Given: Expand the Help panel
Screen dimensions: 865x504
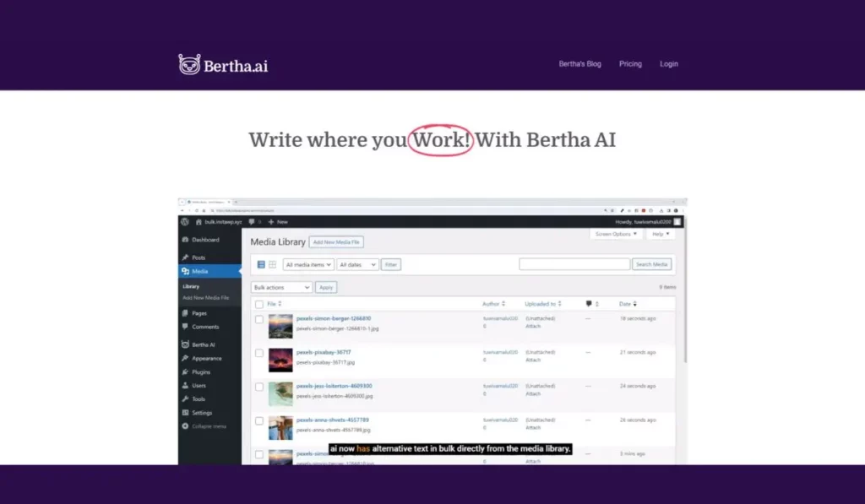Looking at the screenshot, I should pos(661,234).
